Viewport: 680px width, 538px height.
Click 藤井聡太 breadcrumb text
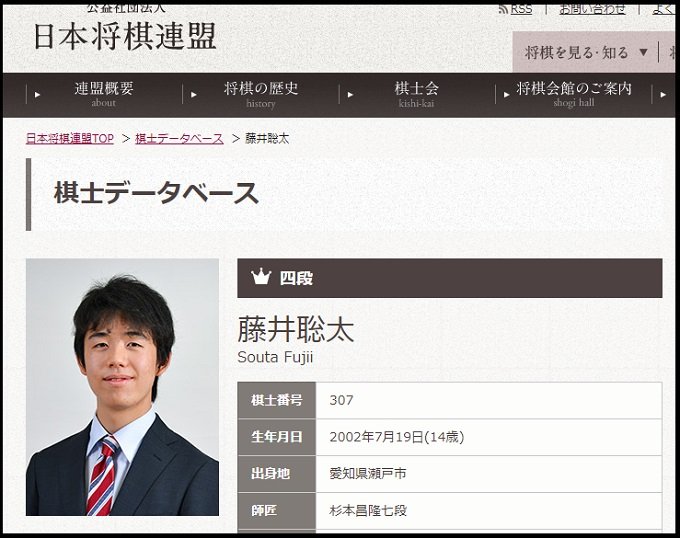click(x=267, y=139)
